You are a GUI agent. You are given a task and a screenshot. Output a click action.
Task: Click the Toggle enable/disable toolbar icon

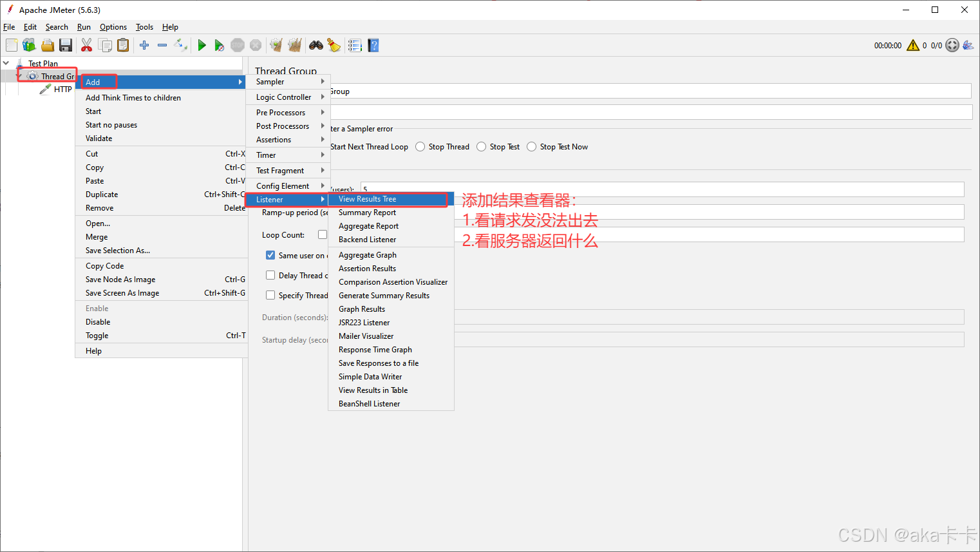[x=180, y=45]
